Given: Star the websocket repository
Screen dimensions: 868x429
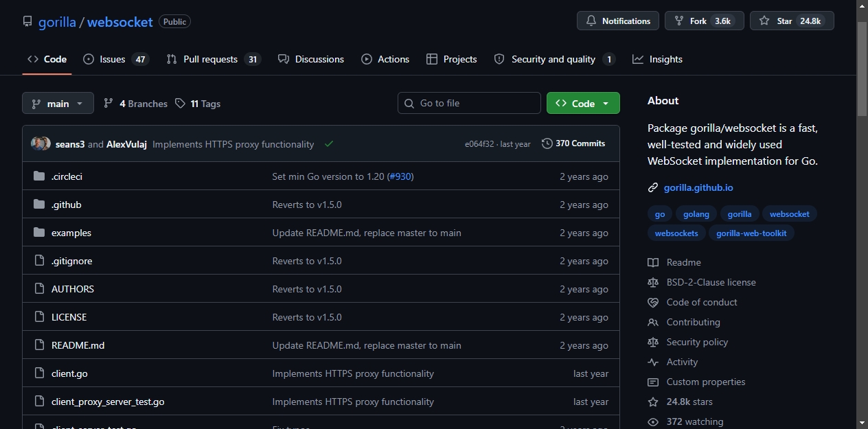Looking at the screenshot, I should (x=792, y=21).
